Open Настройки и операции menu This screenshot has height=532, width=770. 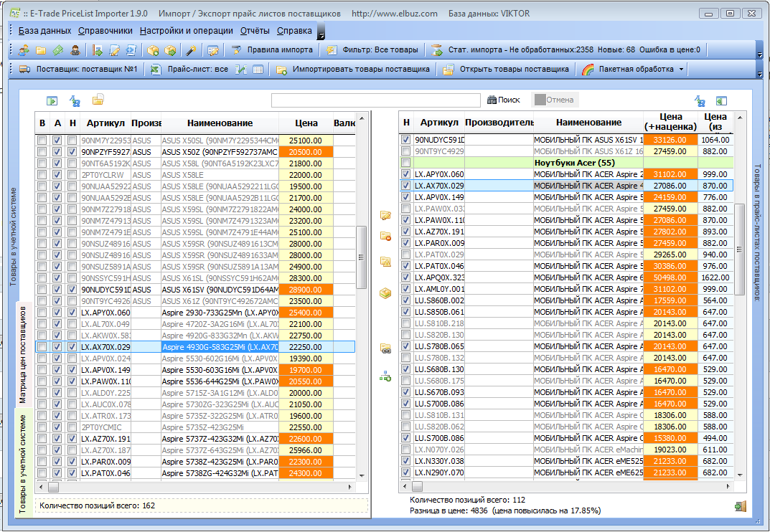pyautogui.click(x=187, y=31)
